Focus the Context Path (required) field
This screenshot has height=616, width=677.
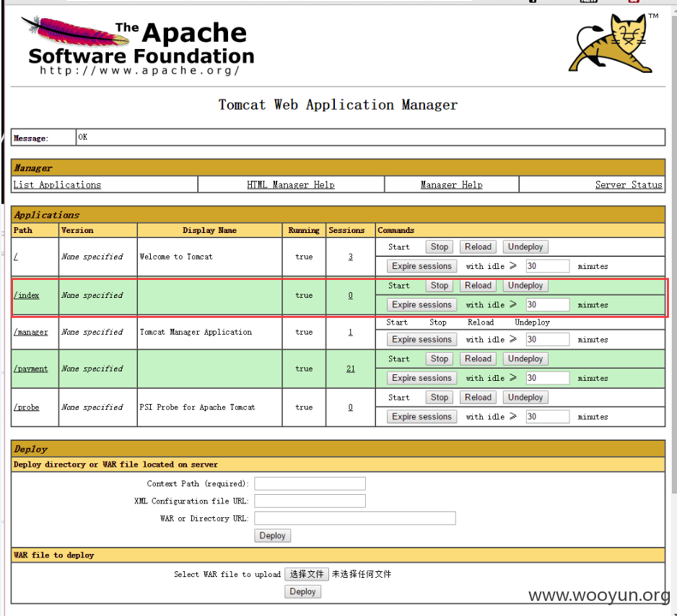310,483
